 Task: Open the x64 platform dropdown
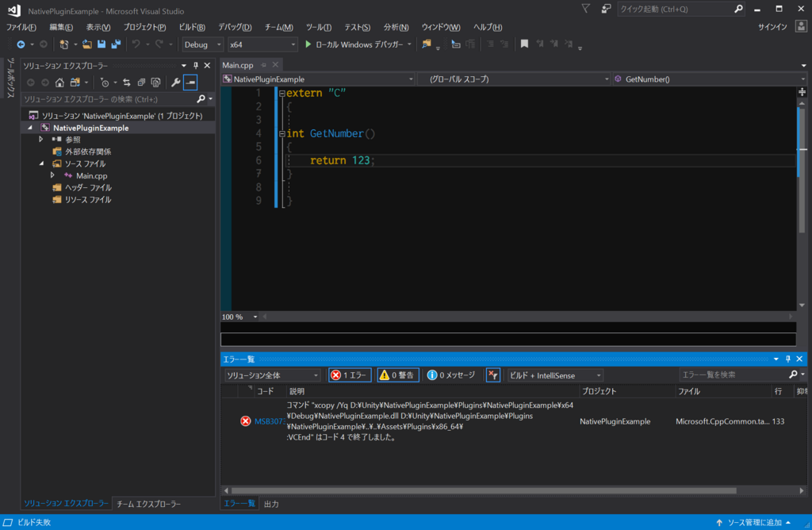(x=262, y=44)
